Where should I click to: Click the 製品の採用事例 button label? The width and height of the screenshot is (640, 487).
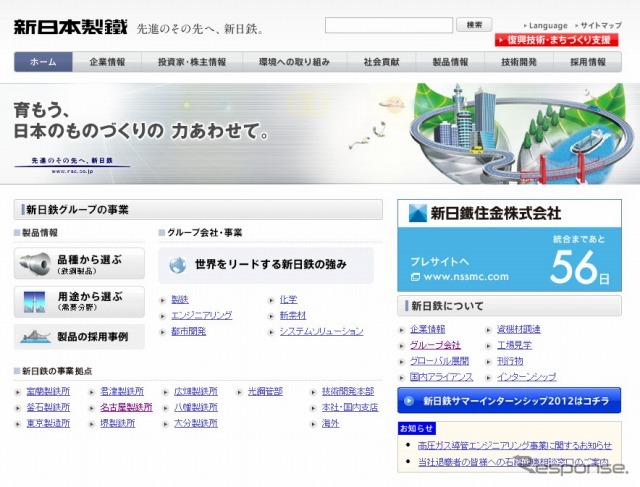click(93, 337)
